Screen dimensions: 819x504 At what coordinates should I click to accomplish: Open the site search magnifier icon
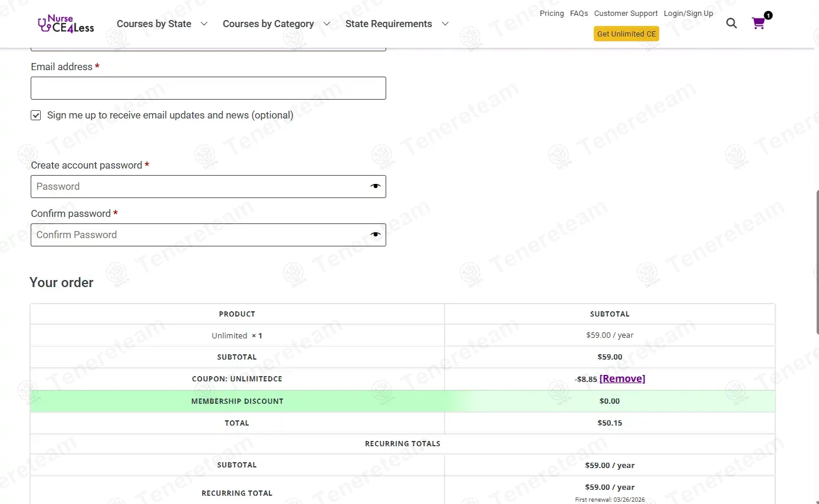(731, 24)
